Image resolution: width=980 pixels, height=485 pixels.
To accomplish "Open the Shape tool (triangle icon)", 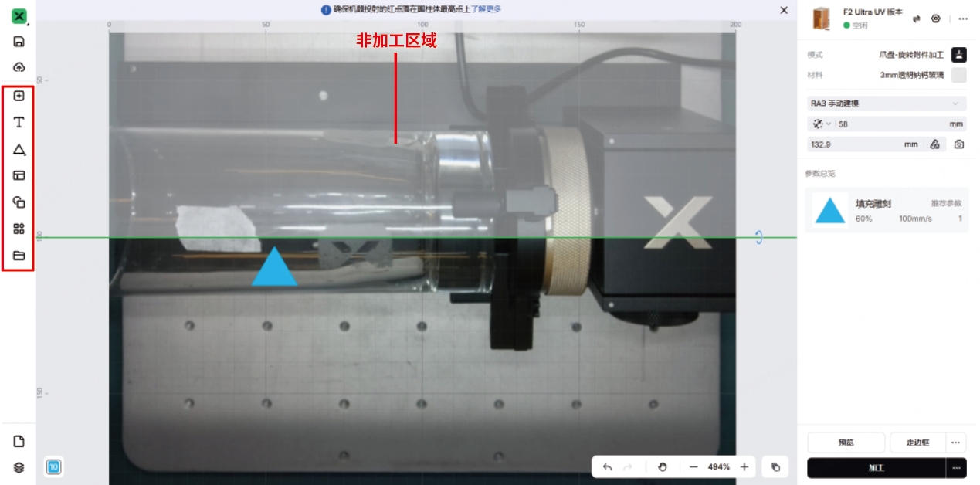I will pos(19,149).
